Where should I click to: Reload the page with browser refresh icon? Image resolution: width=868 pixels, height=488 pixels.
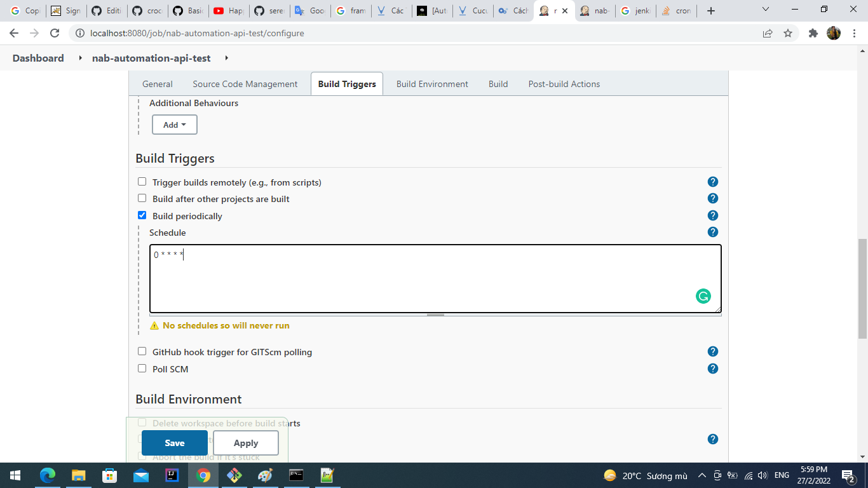(55, 33)
